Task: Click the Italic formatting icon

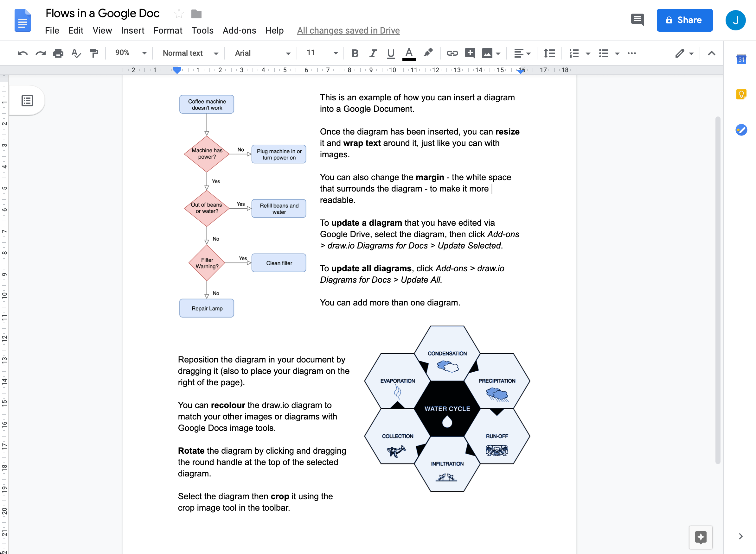Action: tap(373, 54)
